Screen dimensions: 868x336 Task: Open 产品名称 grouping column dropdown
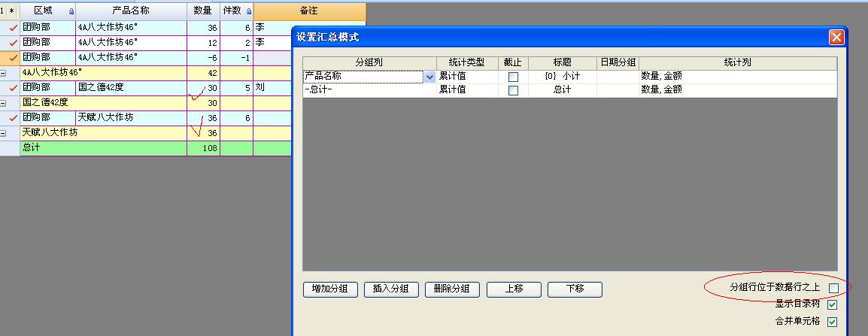(430, 77)
